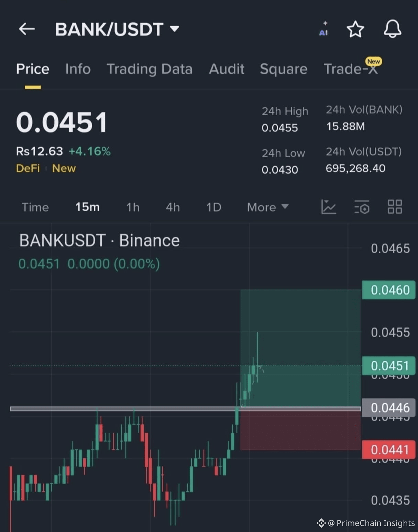Image resolution: width=418 pixels, height=532 pixels.
Task: Go back using the left arrow
Action: coord(27,29)
